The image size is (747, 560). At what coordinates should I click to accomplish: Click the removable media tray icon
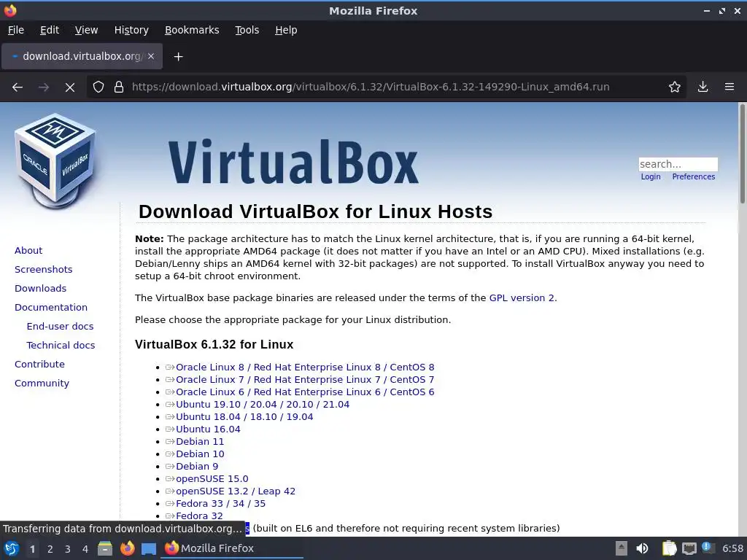[622, 548]
